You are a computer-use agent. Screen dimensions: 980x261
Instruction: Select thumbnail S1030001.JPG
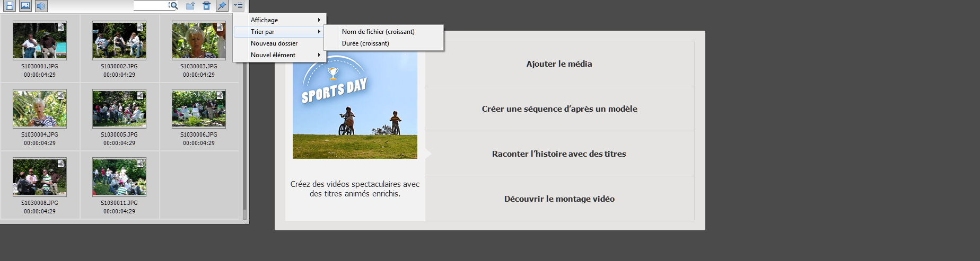click(40, 41)
